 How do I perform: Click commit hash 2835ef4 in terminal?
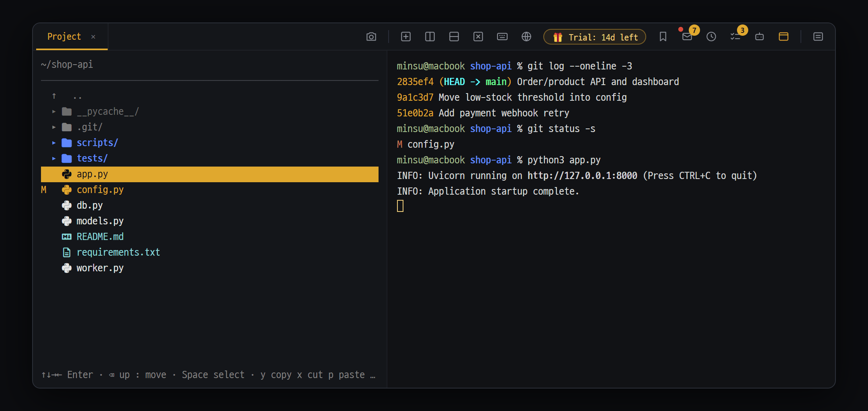[415, 82]
